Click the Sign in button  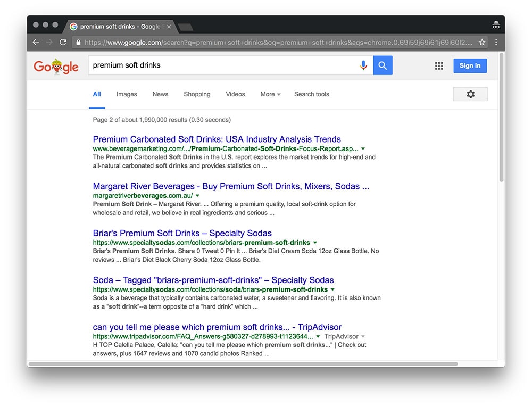[470, 65]
